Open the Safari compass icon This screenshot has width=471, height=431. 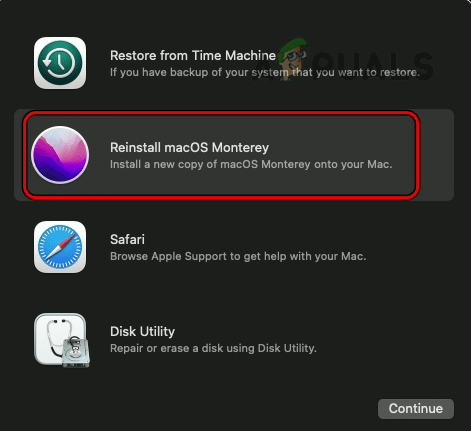pyautogui.click(x=60, y=247)
